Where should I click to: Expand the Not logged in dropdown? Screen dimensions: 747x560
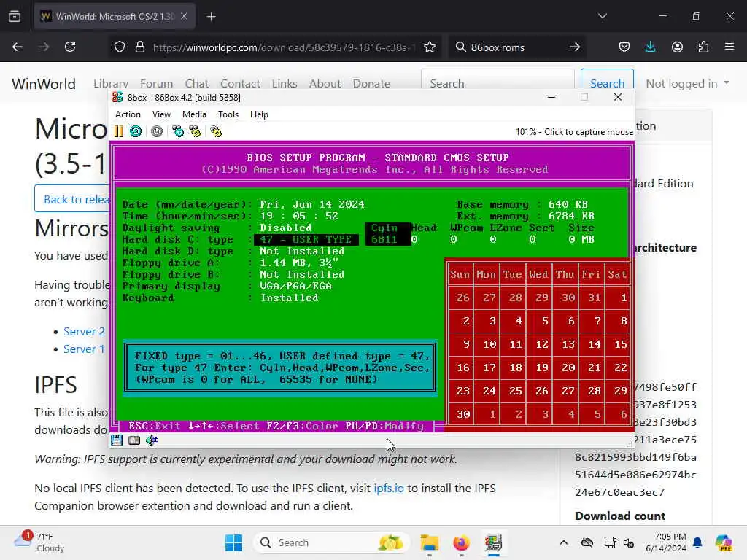[x=687, y=83]
